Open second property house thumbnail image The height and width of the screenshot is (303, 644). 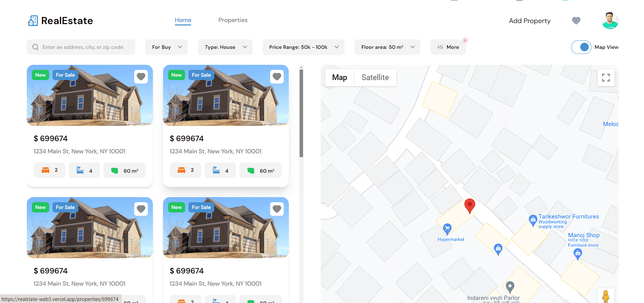[226, 95]
